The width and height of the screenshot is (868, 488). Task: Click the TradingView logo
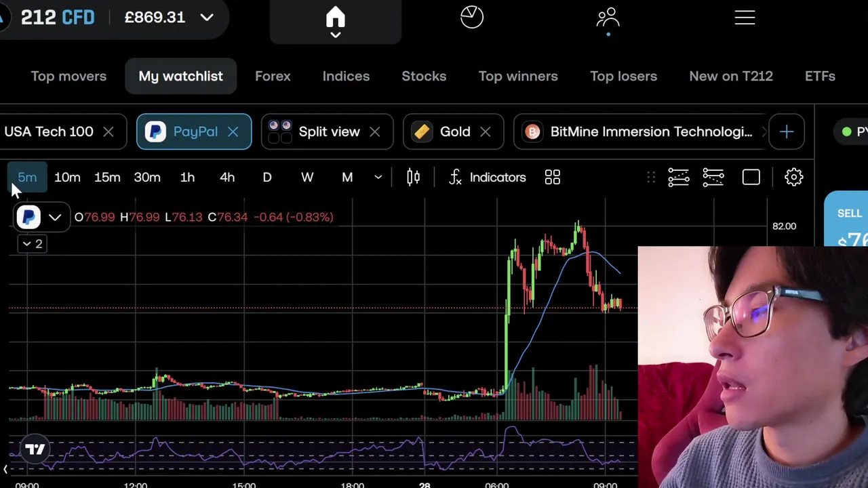[35, 449]
